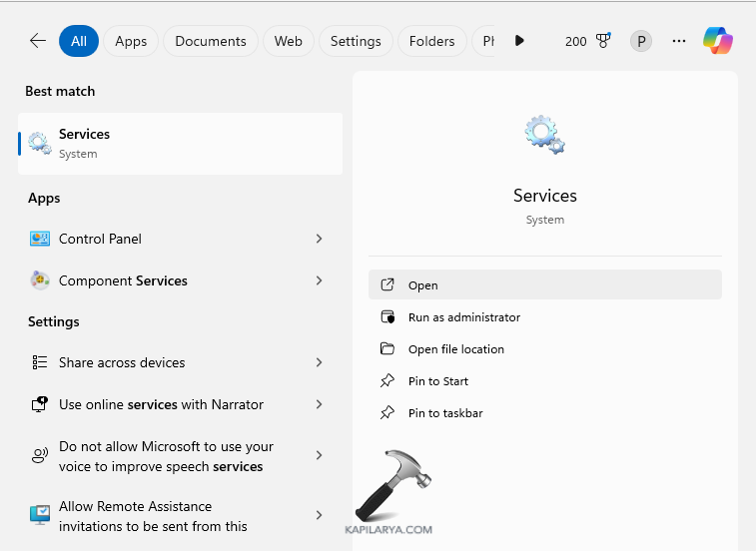
Task: Select Services best match result
Action: click(180, 144)
